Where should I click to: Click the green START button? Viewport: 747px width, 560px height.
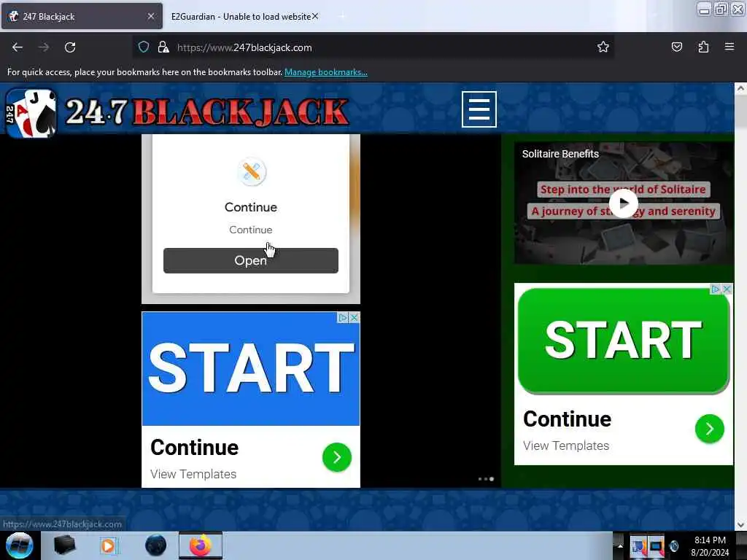pyautogui.click(x=624, y=340)
